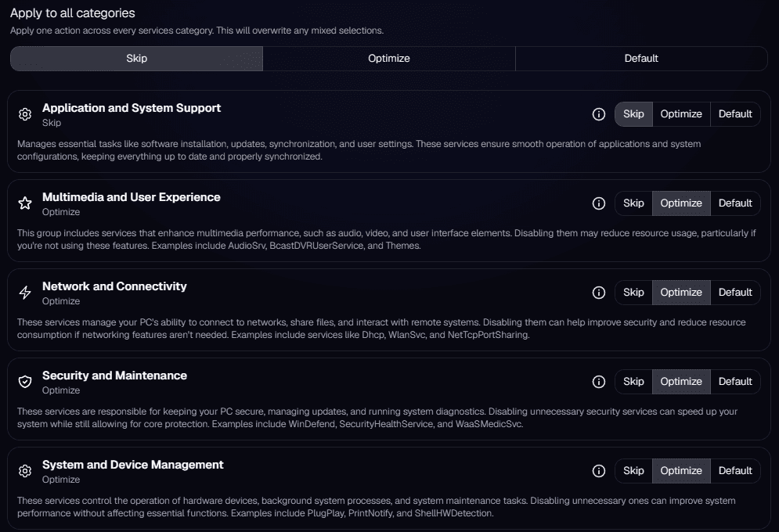Screen dimensions: 779x532
Task: Click the description mentioning AudioSrv and Themes
Action: 387,239
